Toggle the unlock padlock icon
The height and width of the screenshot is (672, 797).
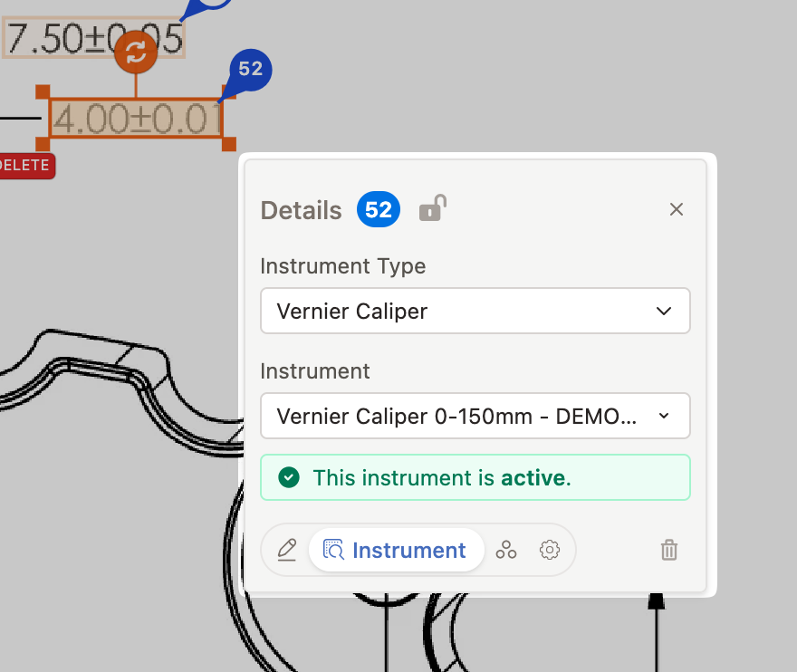[433, 208]
